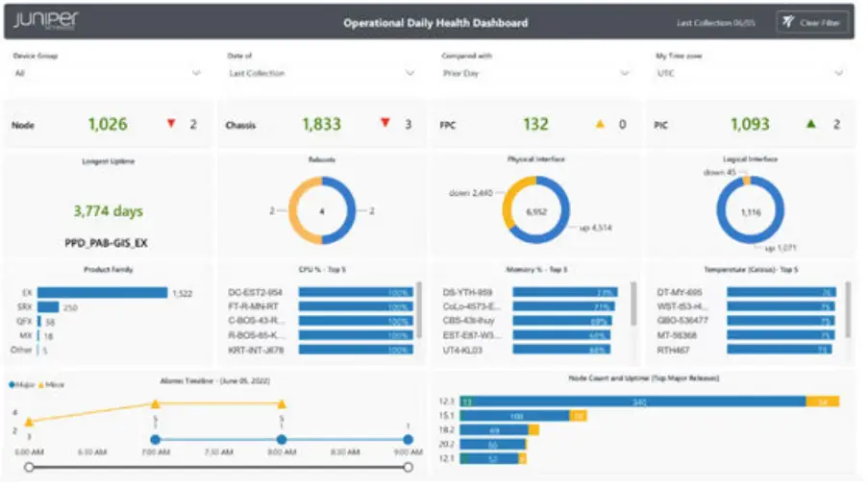Click KRT-INT-J678 in CPU Top 5
The width and height of the screenshot is (868, 486).
tap(257, 350)
